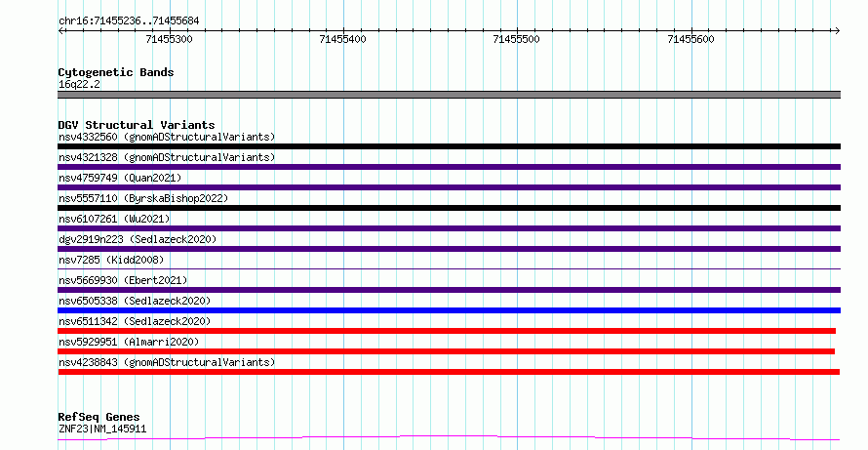868x450 pixels.
Task: Click the nsv6511342 Sedlazeck2020 label
Action: 135,321
